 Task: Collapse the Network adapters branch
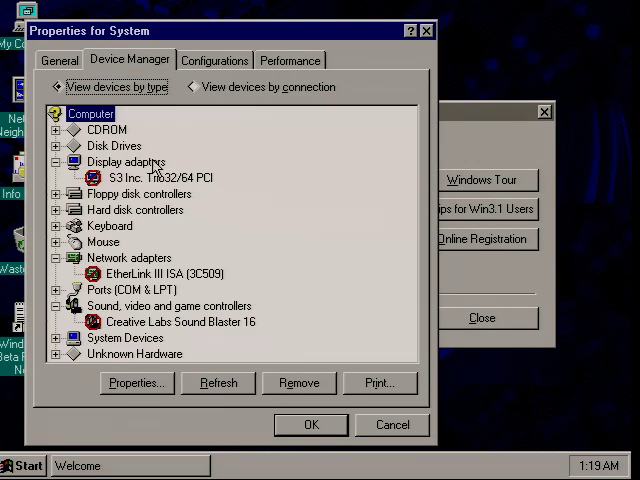pos(56,258)
